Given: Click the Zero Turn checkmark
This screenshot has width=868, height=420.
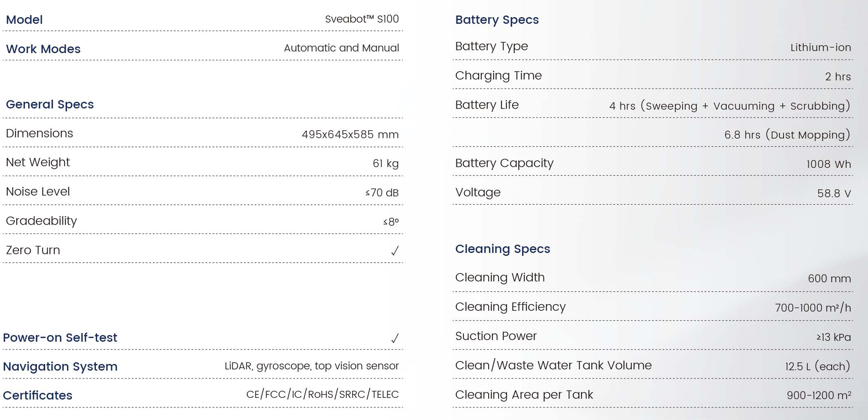Looking at the screenshot, I should pos(395,251).
